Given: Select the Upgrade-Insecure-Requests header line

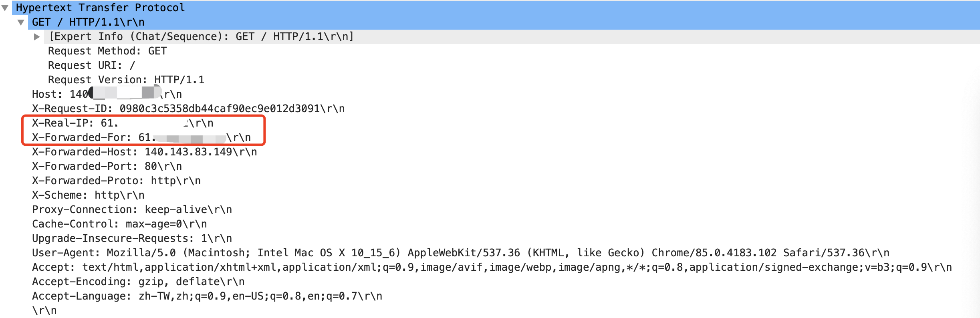Looking at the screenshot, I should [x=132, y=238].
